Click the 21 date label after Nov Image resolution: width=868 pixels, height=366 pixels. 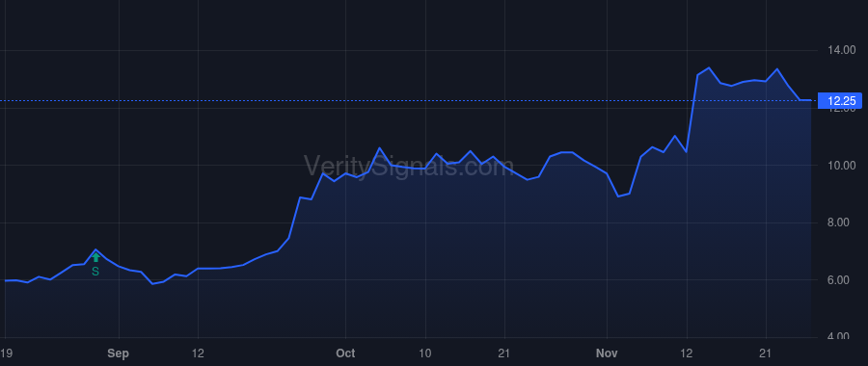coord(766,353)
